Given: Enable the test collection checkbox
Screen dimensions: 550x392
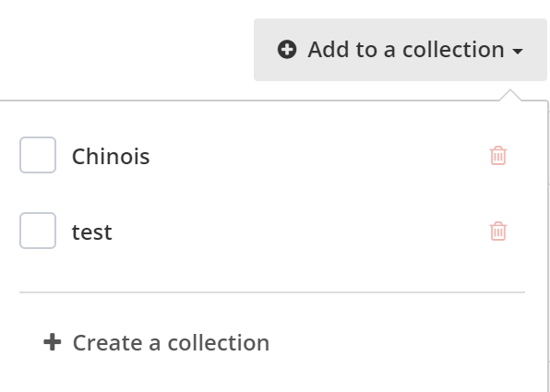Looking at the screenshot, I should (x=38, y=231).
